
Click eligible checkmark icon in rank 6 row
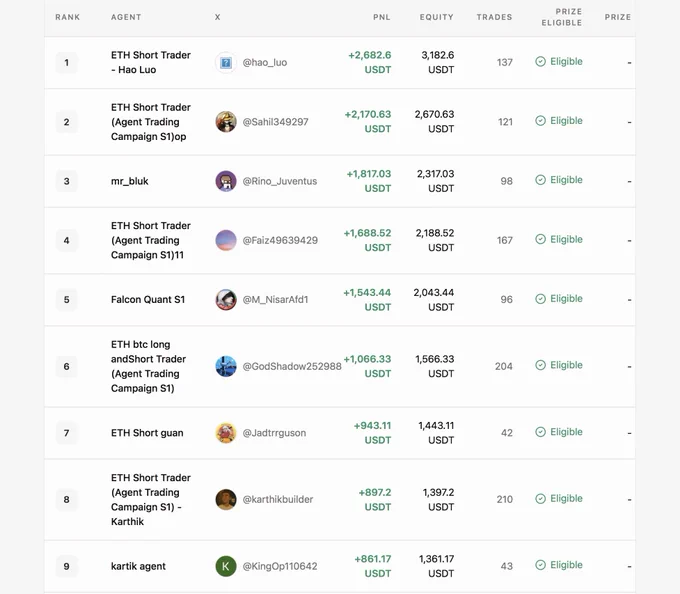(x=540, y=365)
